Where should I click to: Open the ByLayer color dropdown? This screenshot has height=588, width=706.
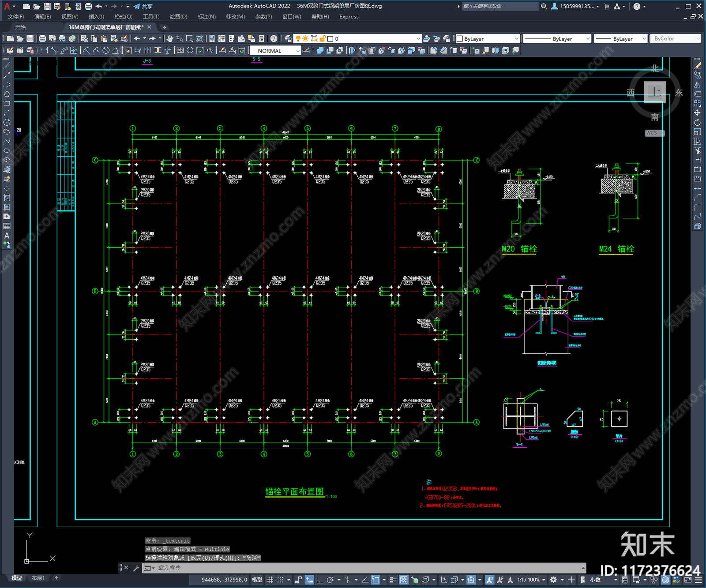pos(488,39)
